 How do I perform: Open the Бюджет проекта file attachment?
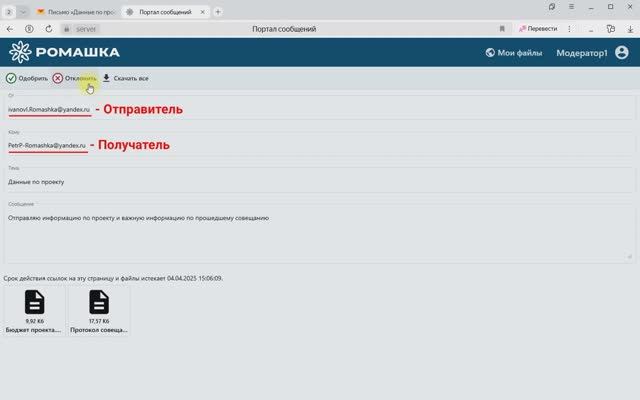click(34, 311)
